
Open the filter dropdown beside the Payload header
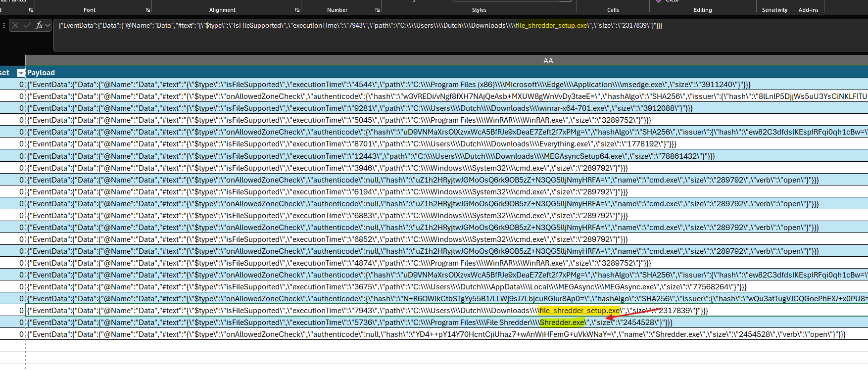(x=21, y=73)
